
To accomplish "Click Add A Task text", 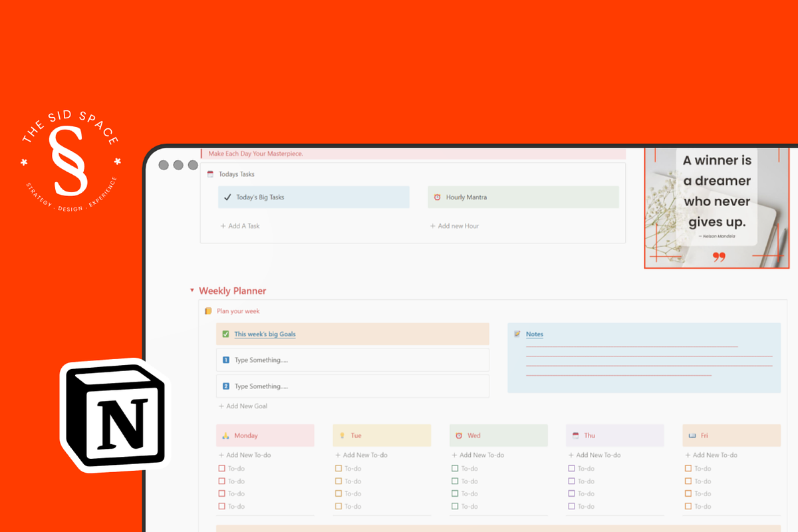I will 244,226.
